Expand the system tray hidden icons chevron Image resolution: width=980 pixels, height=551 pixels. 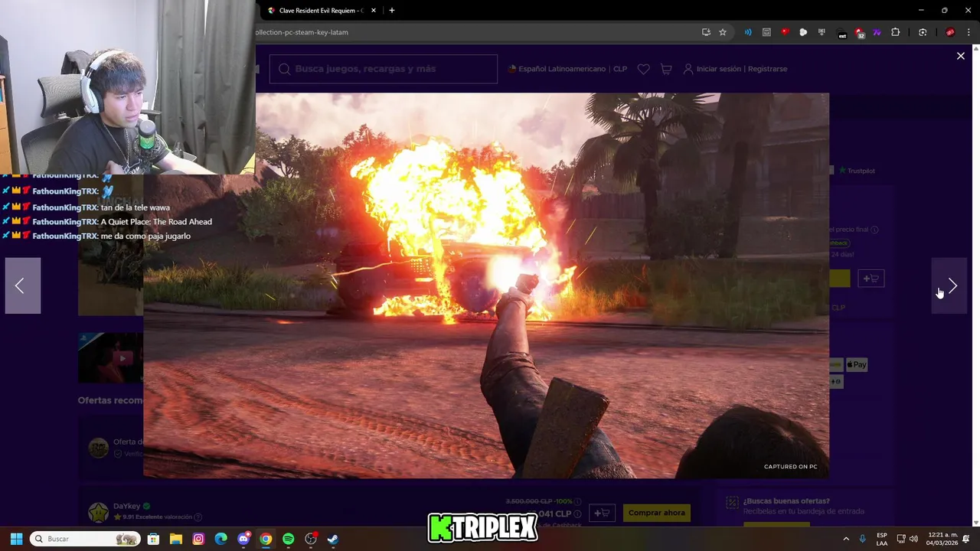[846, 539]
